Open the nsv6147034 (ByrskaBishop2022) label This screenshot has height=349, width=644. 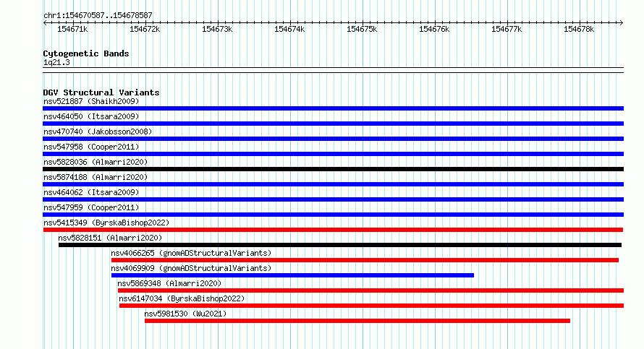(x=182, y=298)
